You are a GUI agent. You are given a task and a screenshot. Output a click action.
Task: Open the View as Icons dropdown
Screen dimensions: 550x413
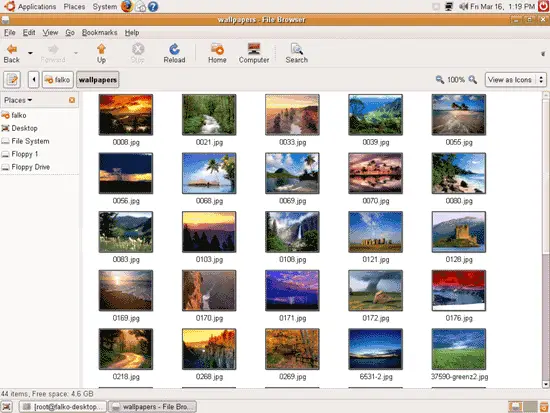[x=515, y=80]
